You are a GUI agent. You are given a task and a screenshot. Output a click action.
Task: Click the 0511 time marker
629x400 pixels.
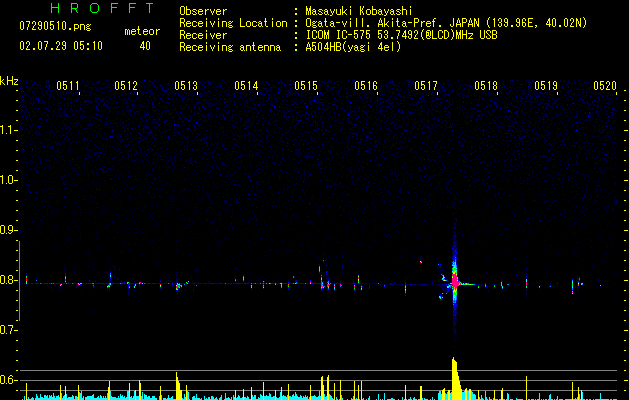[67, 86]
